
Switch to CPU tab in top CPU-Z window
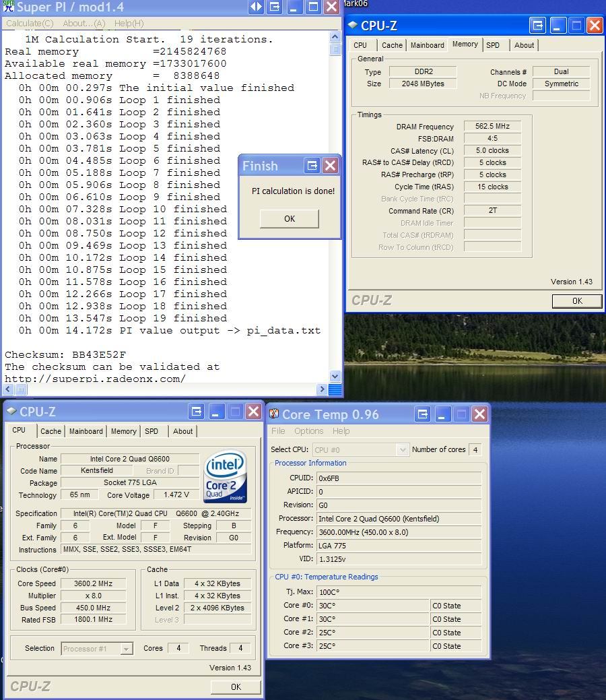[x=360, y=45]
